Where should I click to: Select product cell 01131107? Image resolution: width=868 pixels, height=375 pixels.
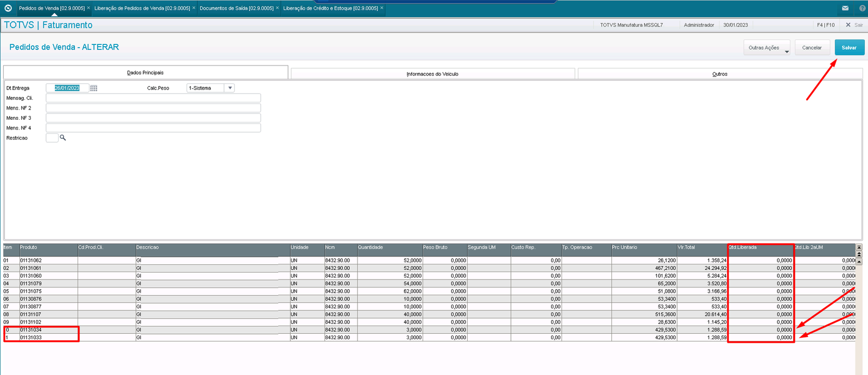coord(48,314)
